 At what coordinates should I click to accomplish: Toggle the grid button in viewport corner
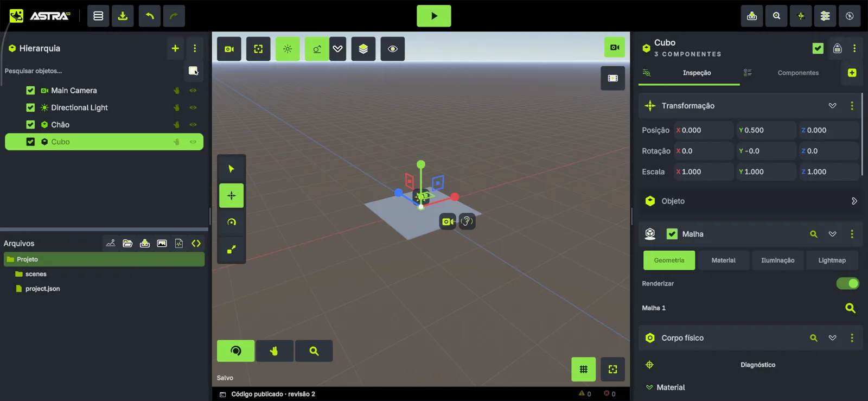point(584,370)
